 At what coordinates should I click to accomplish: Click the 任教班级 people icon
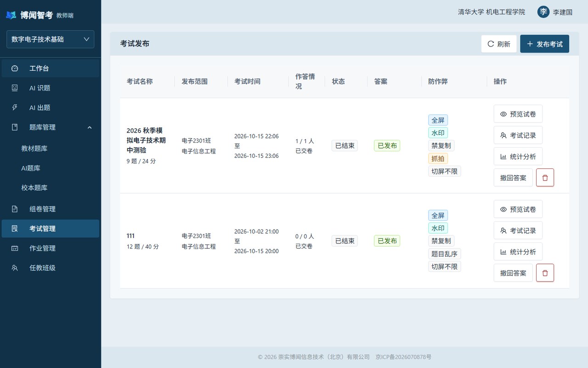[x=15, y=268]
